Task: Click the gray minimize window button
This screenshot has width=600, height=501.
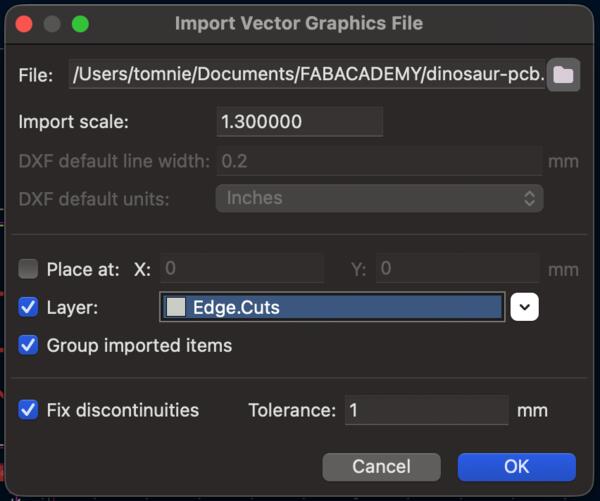Action: (x=52, y=23)
